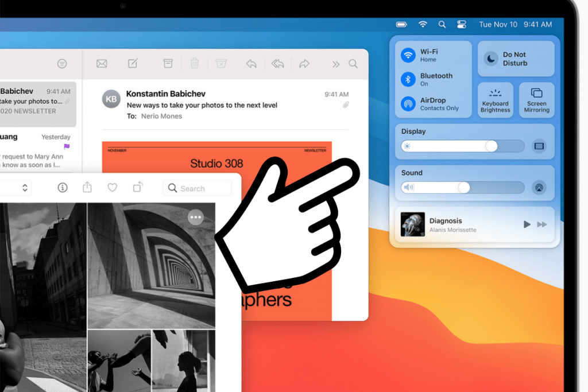
Task: Click sender name Konstantin Babichev
Action: [x=166, y=94]
